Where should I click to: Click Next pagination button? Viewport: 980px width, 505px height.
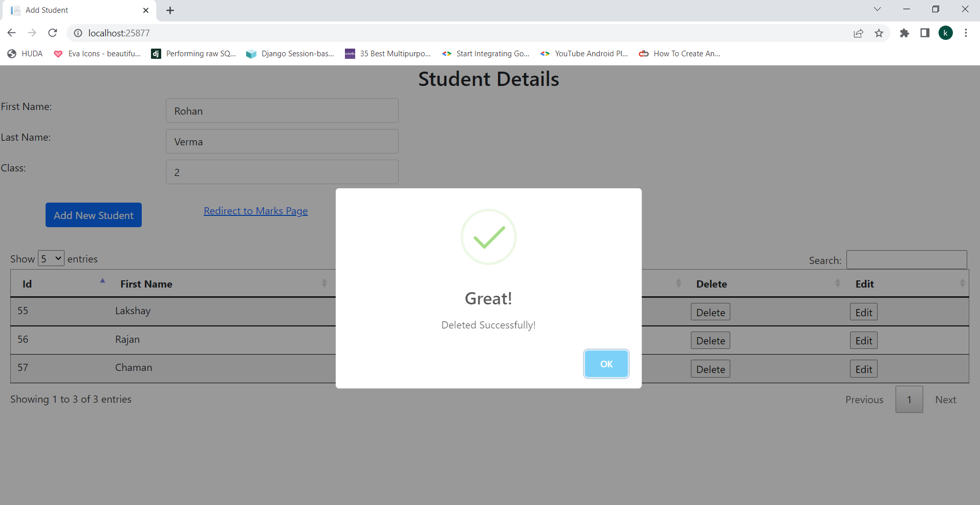[x=945, y=400]
